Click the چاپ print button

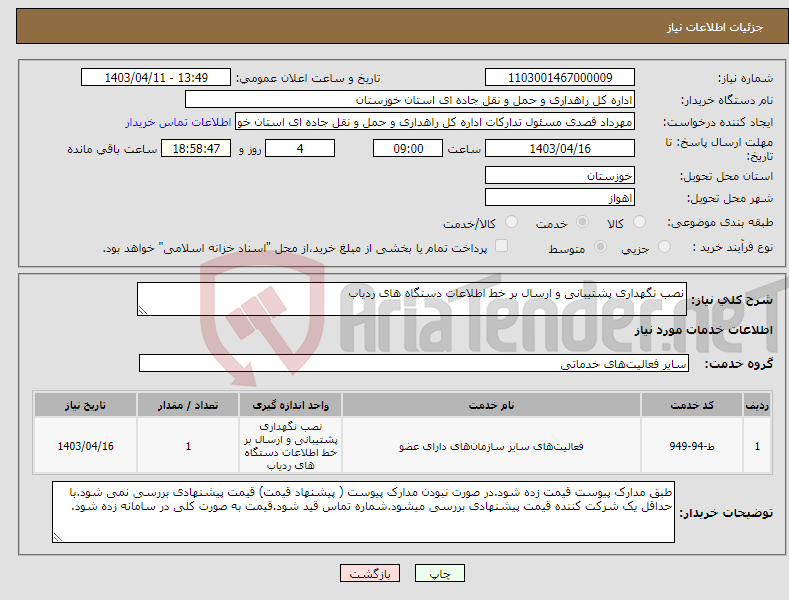[x=440, y=573]
